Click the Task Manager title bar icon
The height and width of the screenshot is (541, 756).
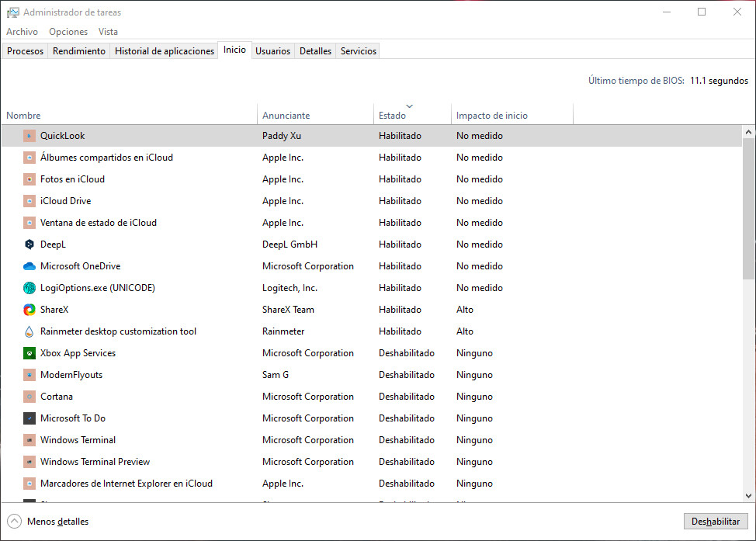click(x=13, y=12)
